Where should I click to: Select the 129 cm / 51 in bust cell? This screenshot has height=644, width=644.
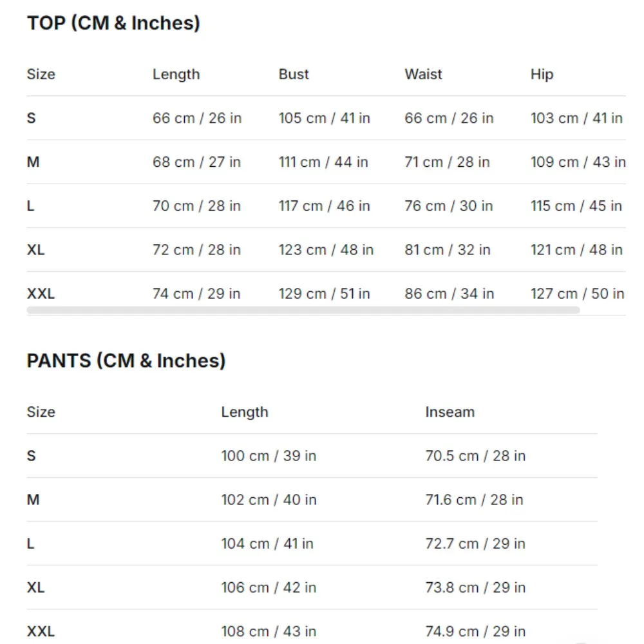[324, 294]
